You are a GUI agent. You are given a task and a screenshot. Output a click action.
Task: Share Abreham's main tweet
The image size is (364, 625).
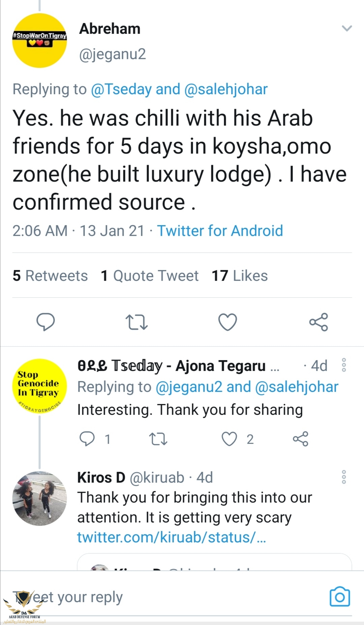[318, 322]
